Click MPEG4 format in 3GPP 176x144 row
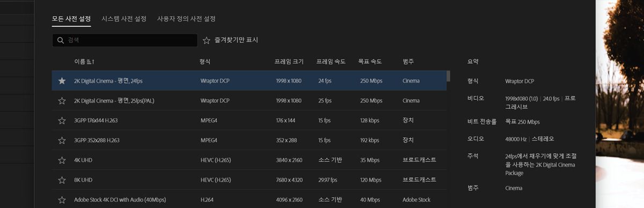 tap(209, 121)
